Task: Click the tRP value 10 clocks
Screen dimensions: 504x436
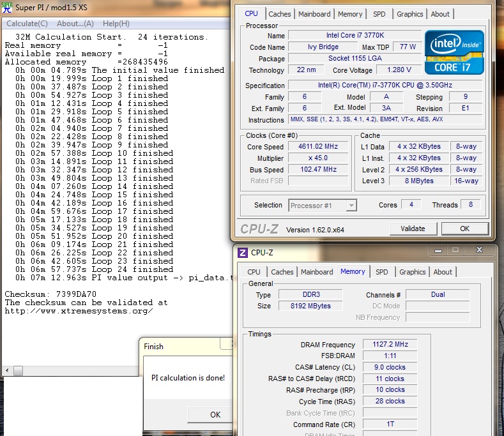Action: (390, 390)
